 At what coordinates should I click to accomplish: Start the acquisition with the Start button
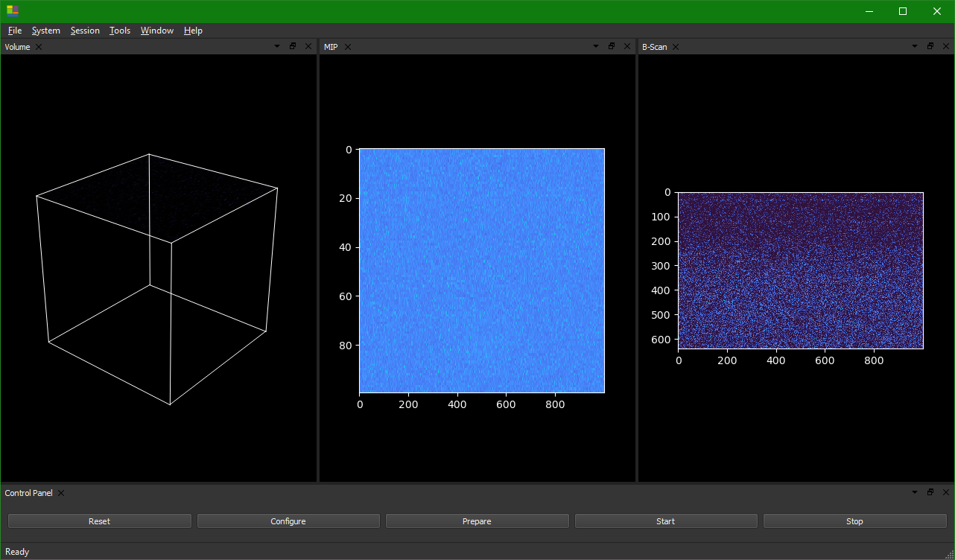665,521
